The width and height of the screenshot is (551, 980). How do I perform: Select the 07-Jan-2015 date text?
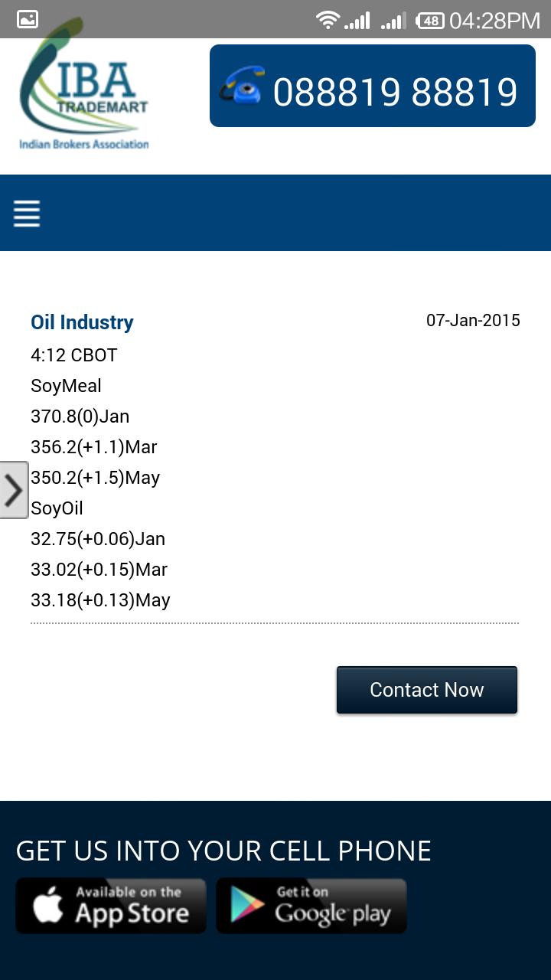click(473, 320)
